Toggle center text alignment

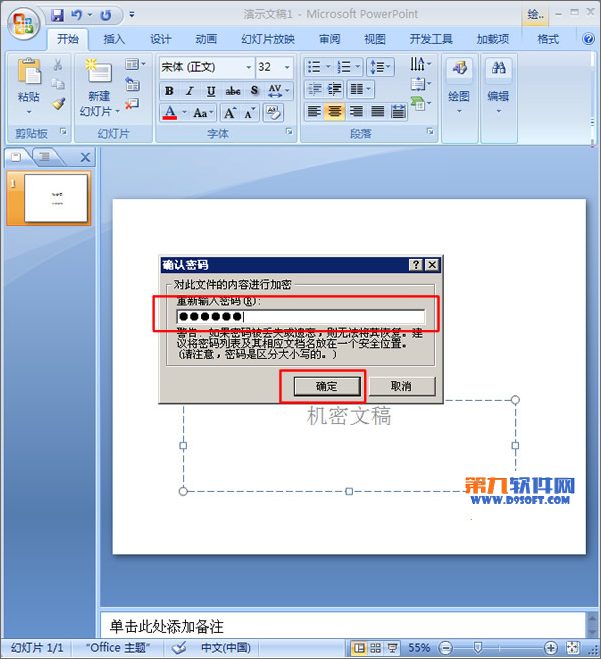click(335, 111)
